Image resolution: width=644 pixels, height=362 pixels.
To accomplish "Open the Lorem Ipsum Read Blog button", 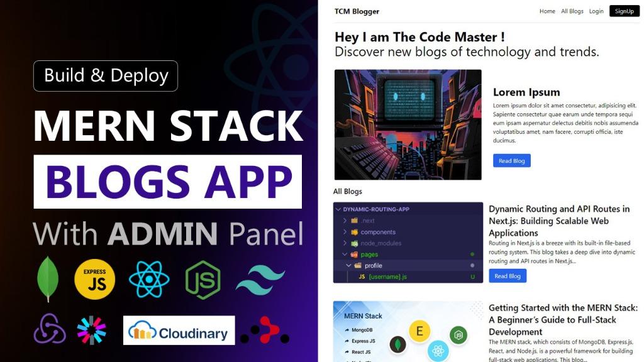I will tap(511, 160).
